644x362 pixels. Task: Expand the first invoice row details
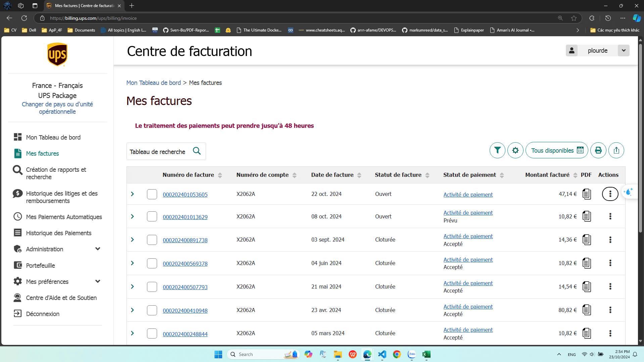132,194
